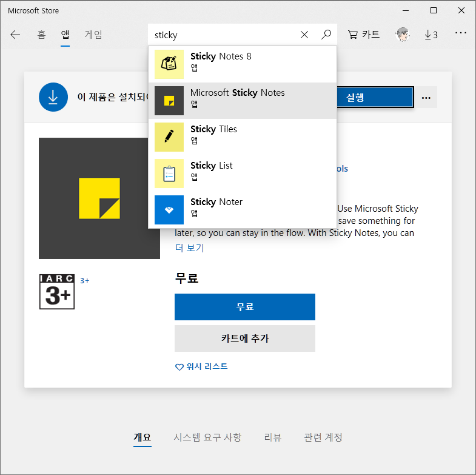Open the user account avatar
This screenshot has width=476, height=475.
403,35
